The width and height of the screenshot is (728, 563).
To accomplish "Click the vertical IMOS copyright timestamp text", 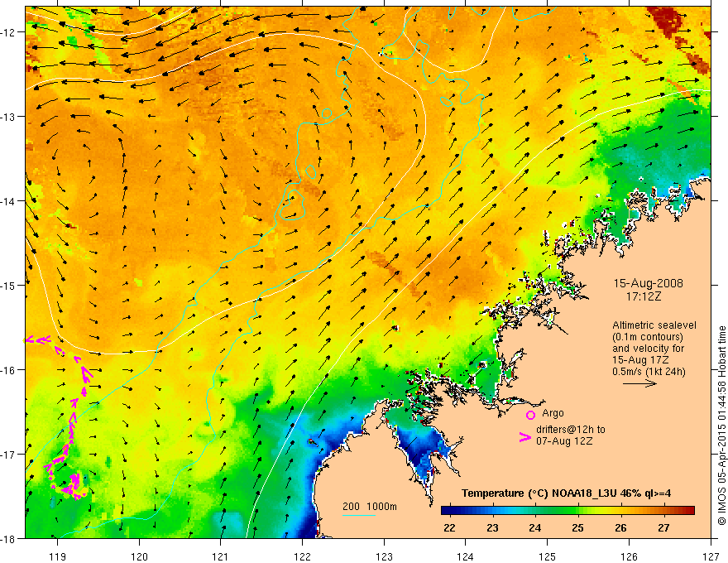I will coord(722,426).
